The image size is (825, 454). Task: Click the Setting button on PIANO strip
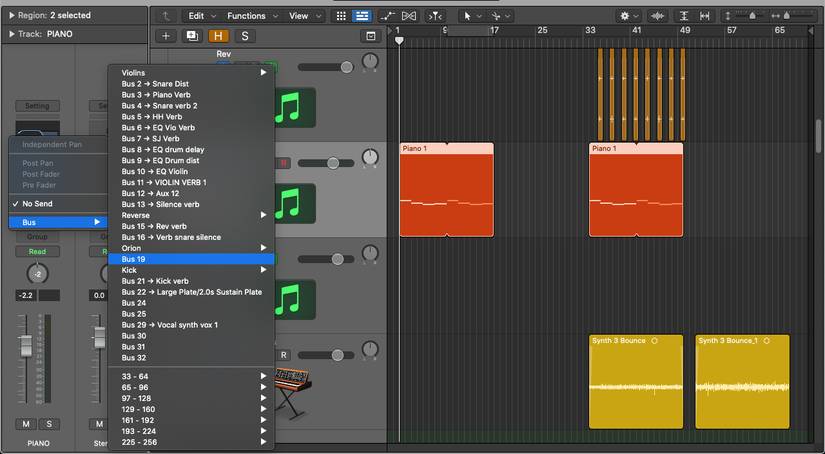pos(37,106)
